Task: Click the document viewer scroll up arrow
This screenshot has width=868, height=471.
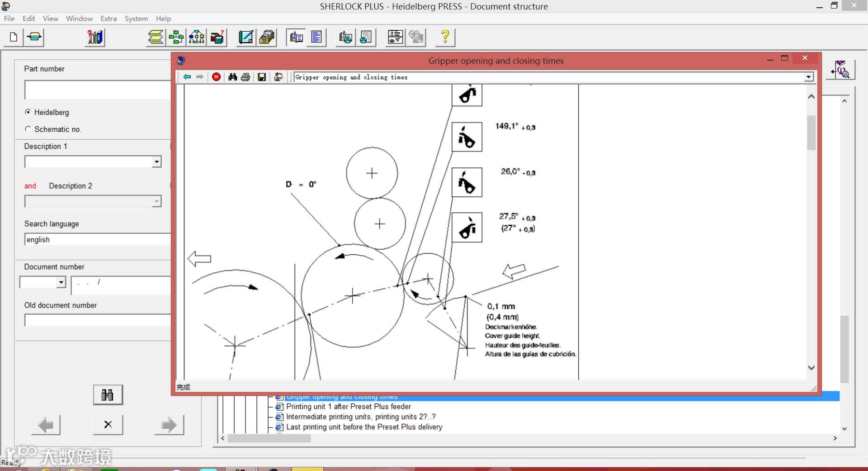Action: pyautogui.click(x=811, y=96)
